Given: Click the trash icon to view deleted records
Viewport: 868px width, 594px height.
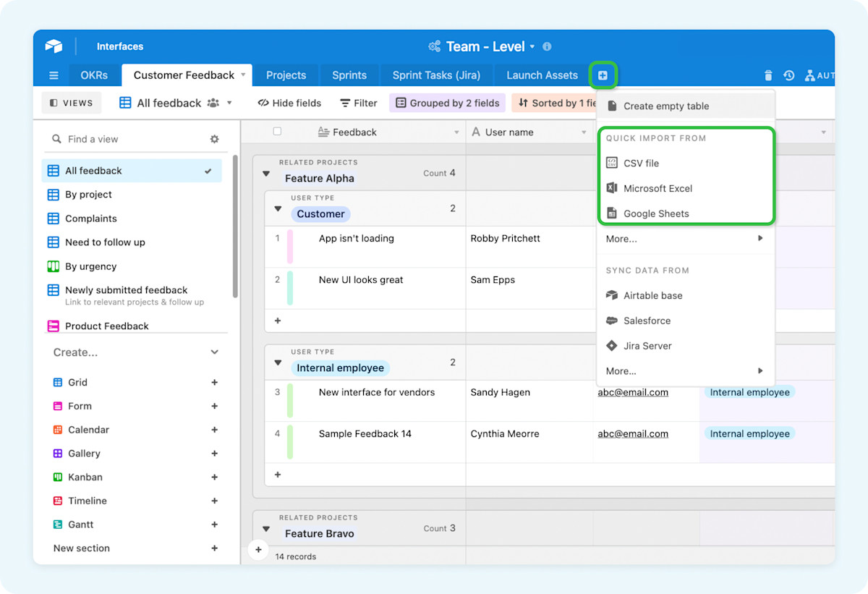Looking at the screenshot, I should (767, 75).
